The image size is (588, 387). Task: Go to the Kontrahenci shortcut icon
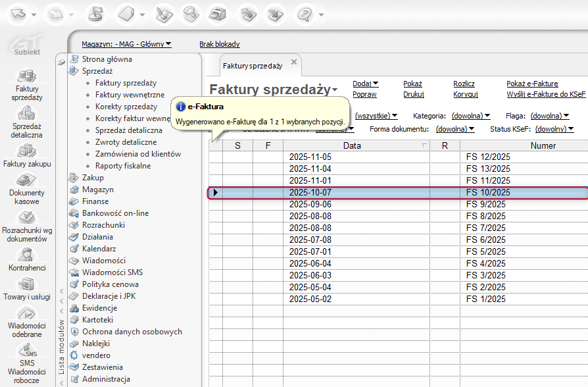26,255
